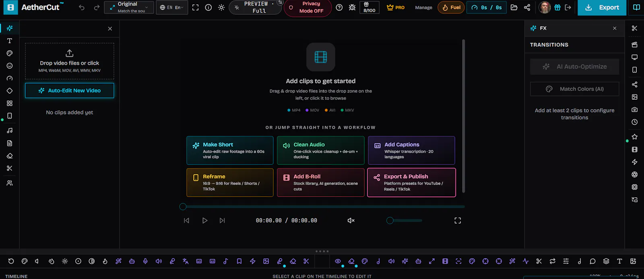Click skip to previous frame control
The width and height of the screenshot is (644, 279).
[x=186, y=220]
